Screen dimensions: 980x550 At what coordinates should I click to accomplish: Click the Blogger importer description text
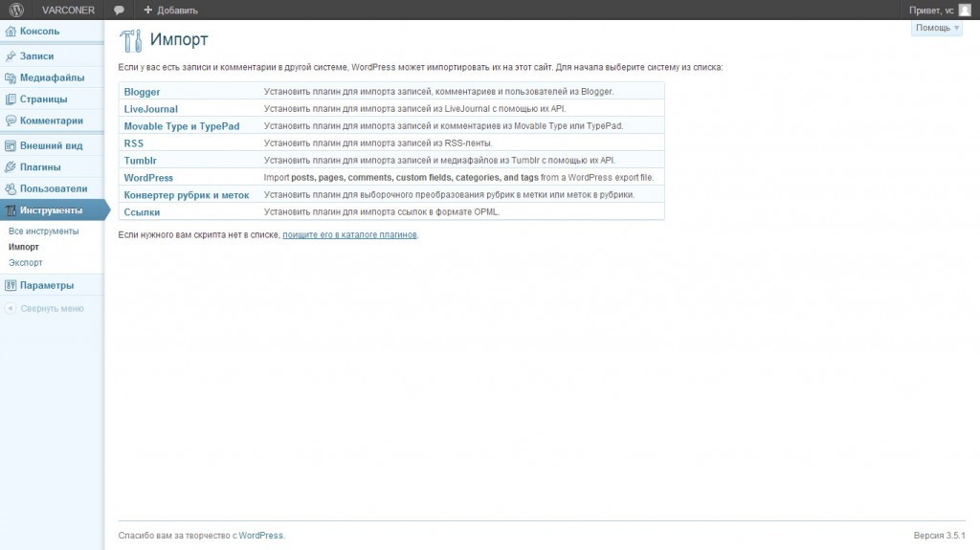438,92
